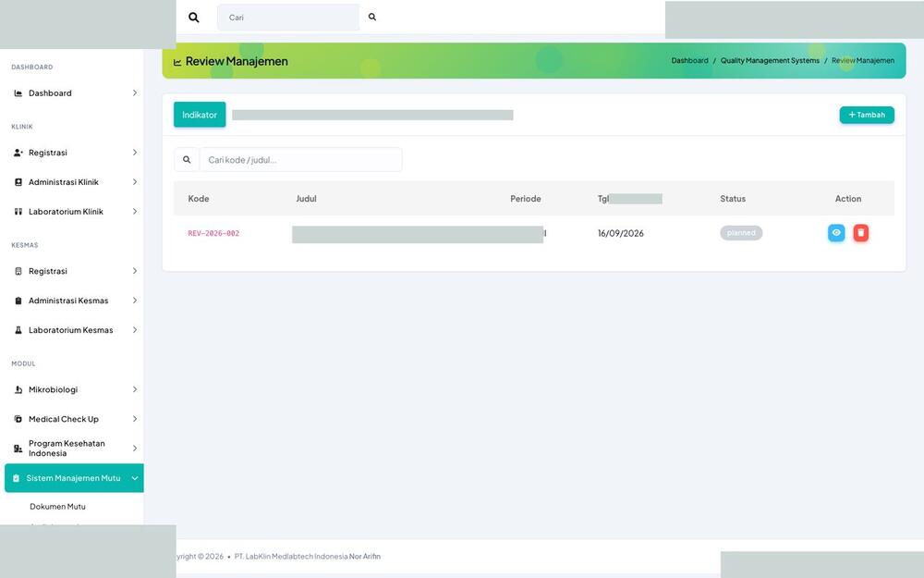Click the Action column header
Viewport: 924px width, 578px height.
848,199
